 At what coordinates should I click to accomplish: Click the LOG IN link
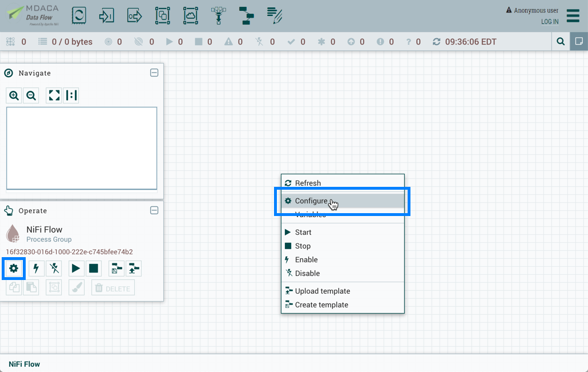549,22
